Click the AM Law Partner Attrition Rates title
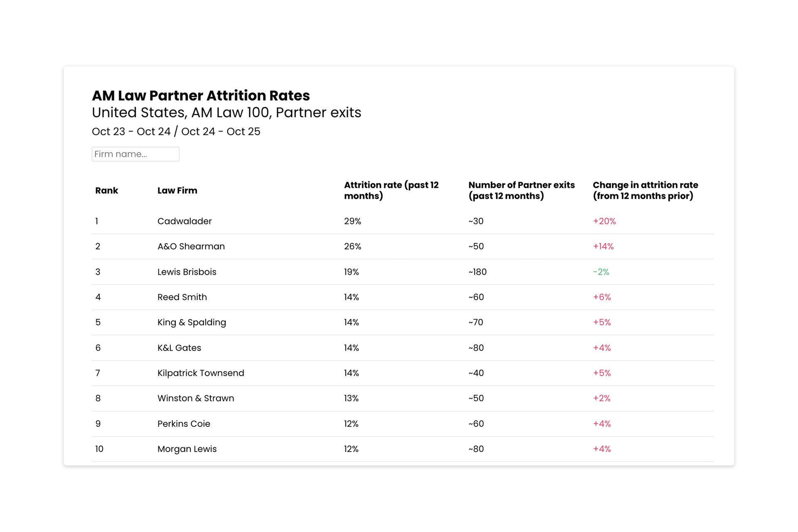 [x=201, y=95]
